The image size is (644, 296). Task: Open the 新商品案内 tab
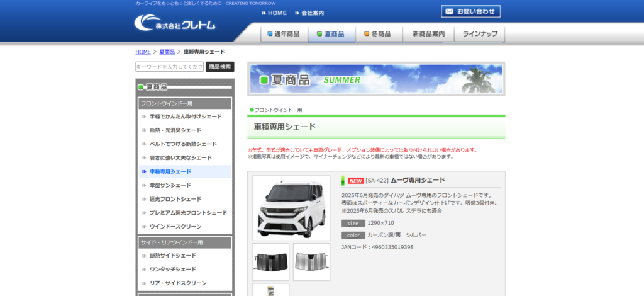(x=428, y=34)
